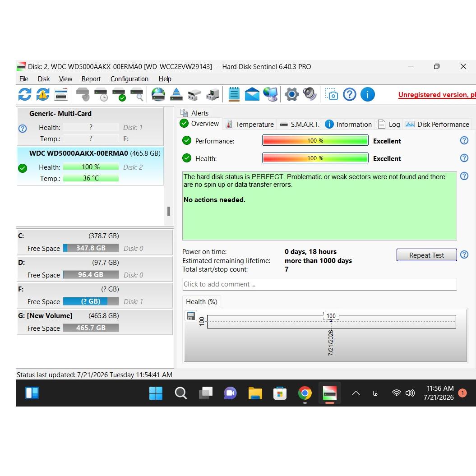Viewport: 476px width, 476px height.
Task: Open the Help menu
Action: click(x=165, y=79)
